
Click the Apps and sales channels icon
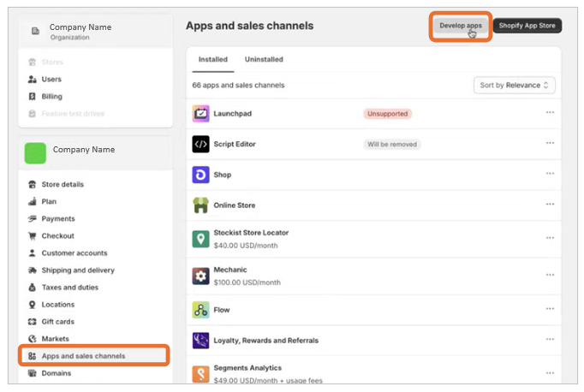click(33, 355)
